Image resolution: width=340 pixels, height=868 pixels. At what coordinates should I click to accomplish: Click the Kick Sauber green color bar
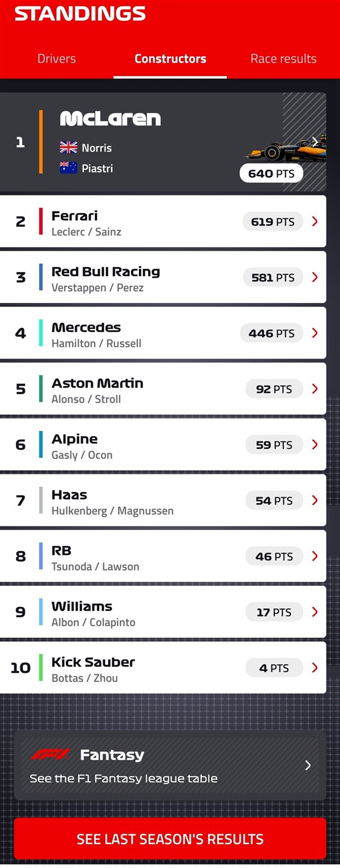41,668
